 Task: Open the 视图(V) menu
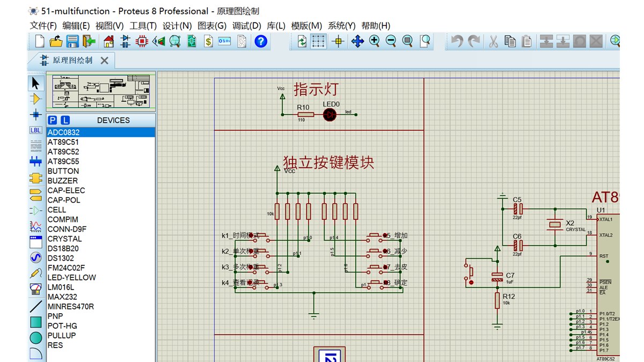(109, 26)
